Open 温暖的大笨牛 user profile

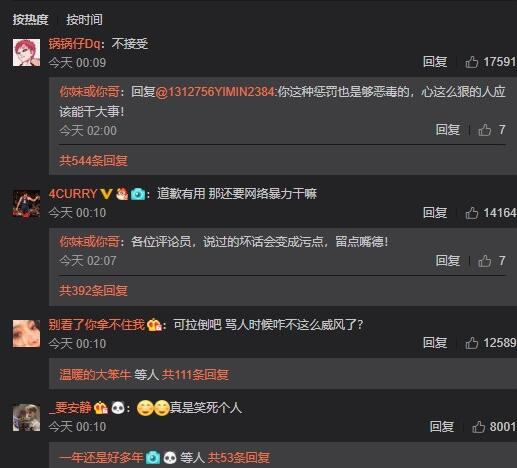pos(95,375)
